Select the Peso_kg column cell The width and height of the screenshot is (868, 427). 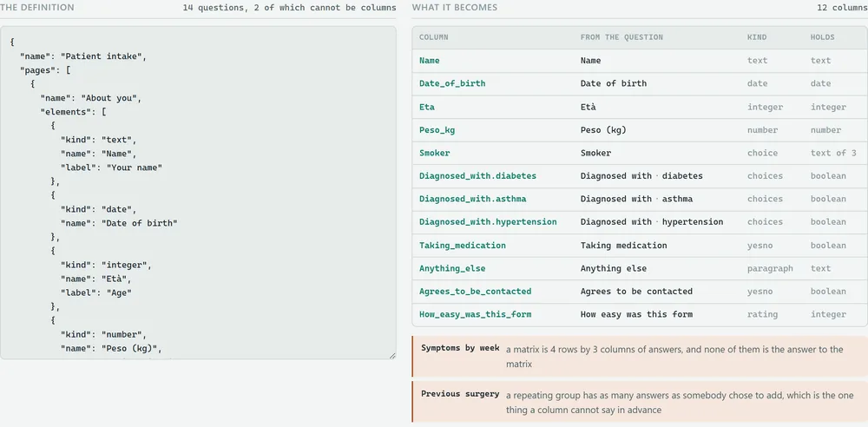tap(437, 130)
